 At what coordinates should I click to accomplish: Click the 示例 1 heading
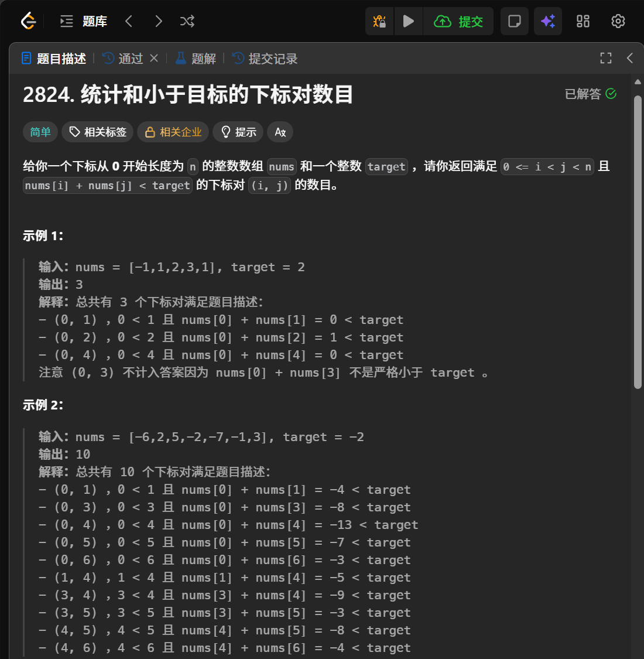click(43, 236)
